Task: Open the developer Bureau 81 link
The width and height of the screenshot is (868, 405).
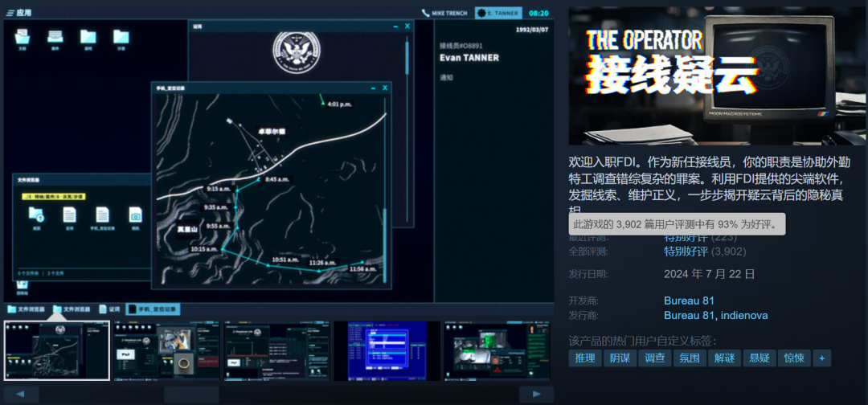Action: (690, 301)
